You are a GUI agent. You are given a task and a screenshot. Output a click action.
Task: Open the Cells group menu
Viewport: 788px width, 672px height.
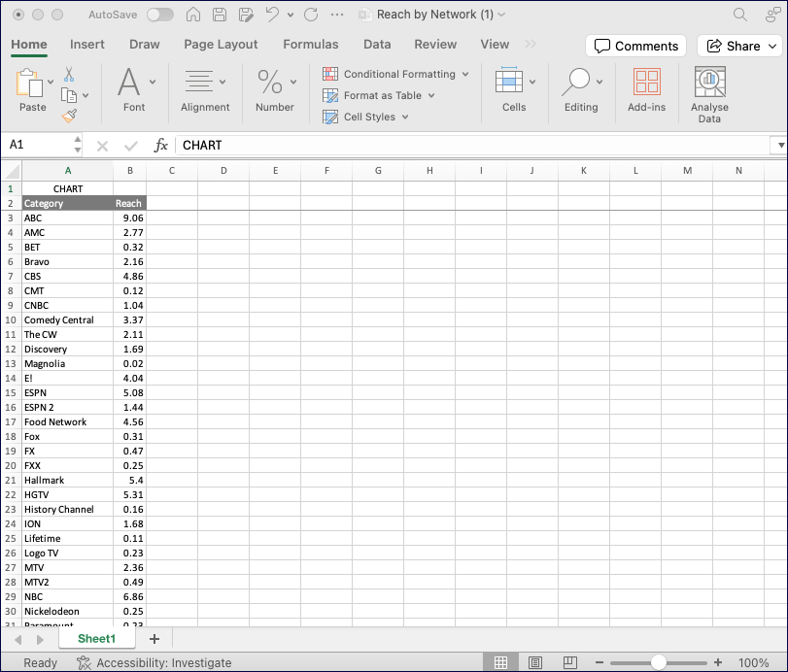click(x=514, y=90)
